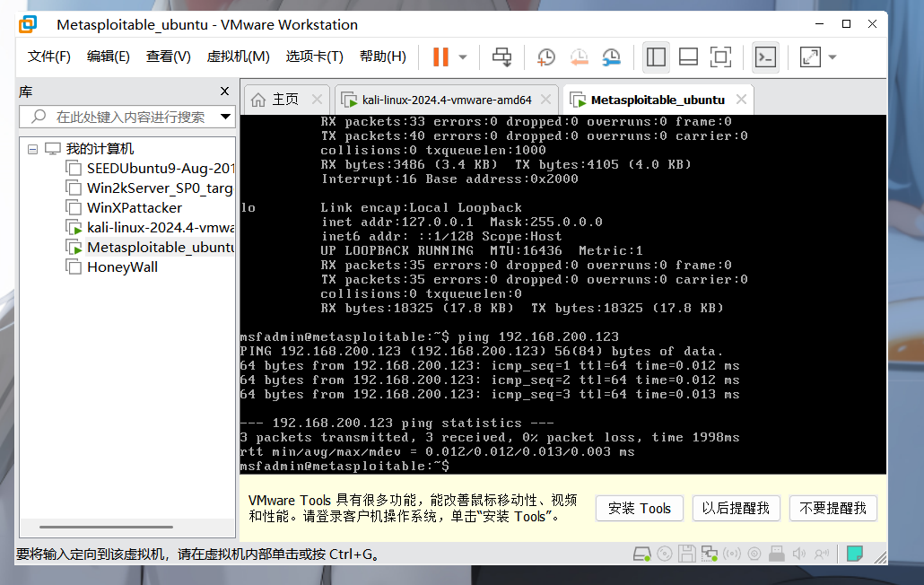Select the Metasploitable_ubuntu tab

tap(658, 100)
